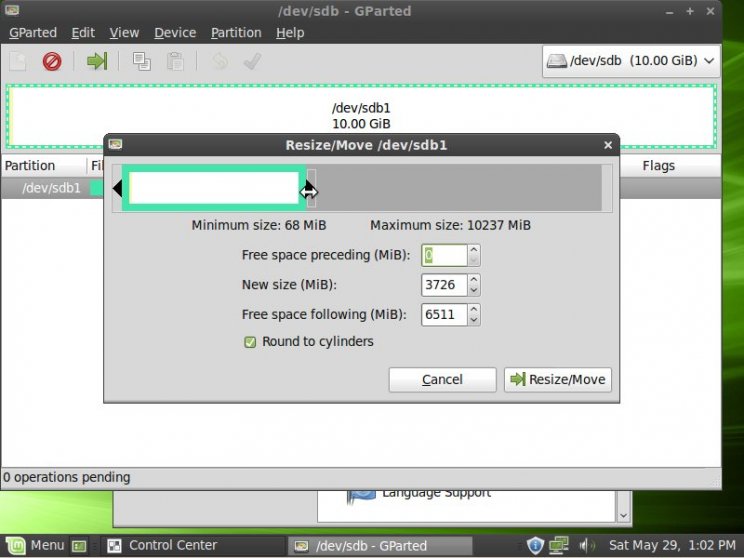The height and width of the screenshot is (558, 744).
Task: Click the Flags column header
Action: tap(659, 166)
